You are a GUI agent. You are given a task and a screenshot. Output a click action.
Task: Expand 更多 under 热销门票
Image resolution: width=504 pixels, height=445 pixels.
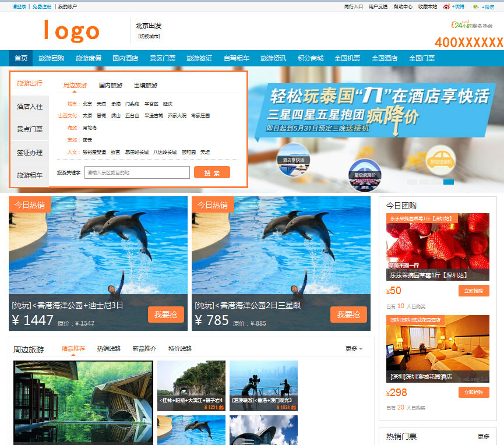[x=484, y=436]
